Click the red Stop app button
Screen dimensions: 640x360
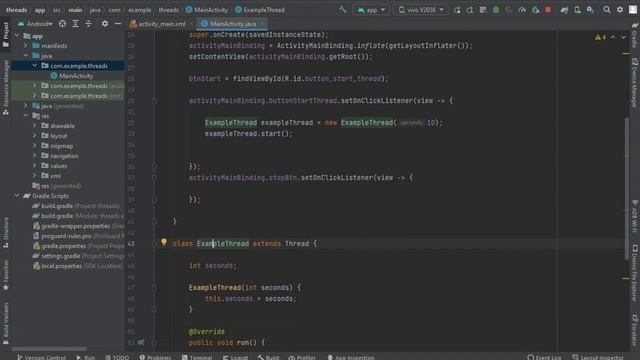(x=548, y=10)
